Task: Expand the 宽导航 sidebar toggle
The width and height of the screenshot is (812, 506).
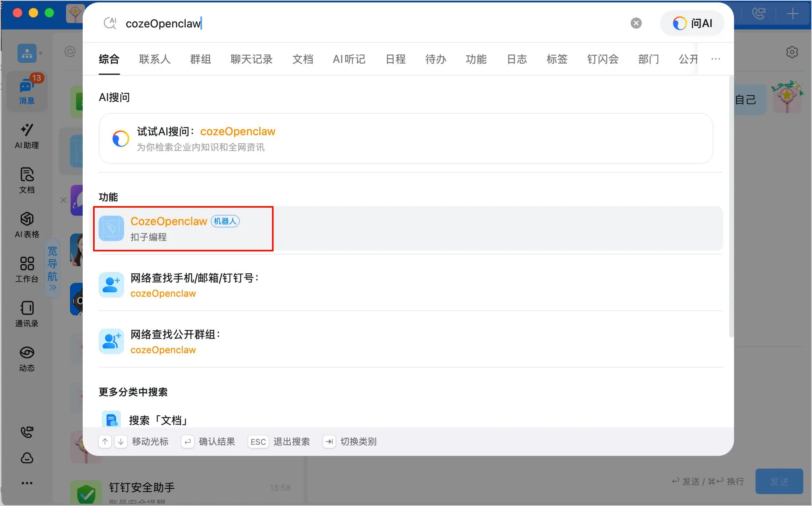Action: click(52, 268)
